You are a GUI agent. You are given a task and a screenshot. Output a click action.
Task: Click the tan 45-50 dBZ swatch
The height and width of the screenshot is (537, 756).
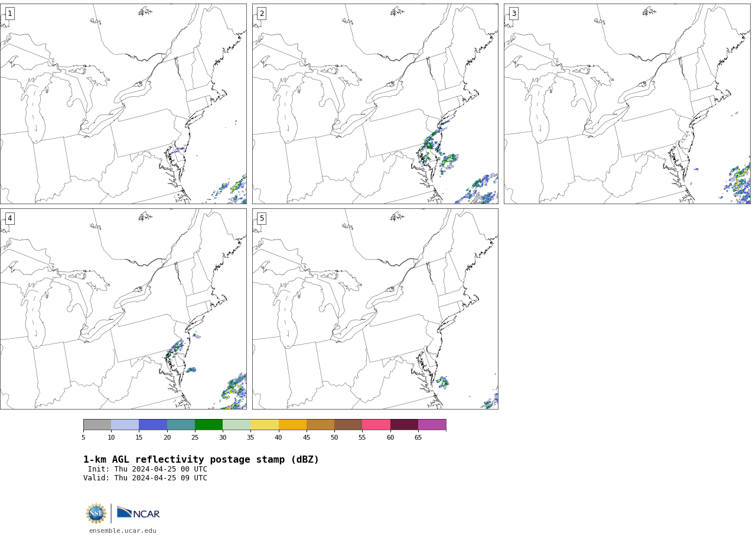click(x=321, y=425)
